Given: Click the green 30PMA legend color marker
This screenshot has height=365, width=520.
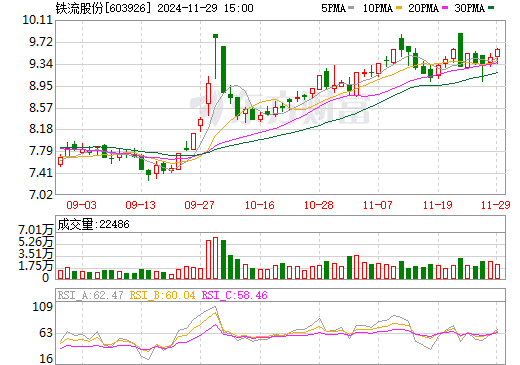Looking at the screenshot, I should tap(490, 8).
